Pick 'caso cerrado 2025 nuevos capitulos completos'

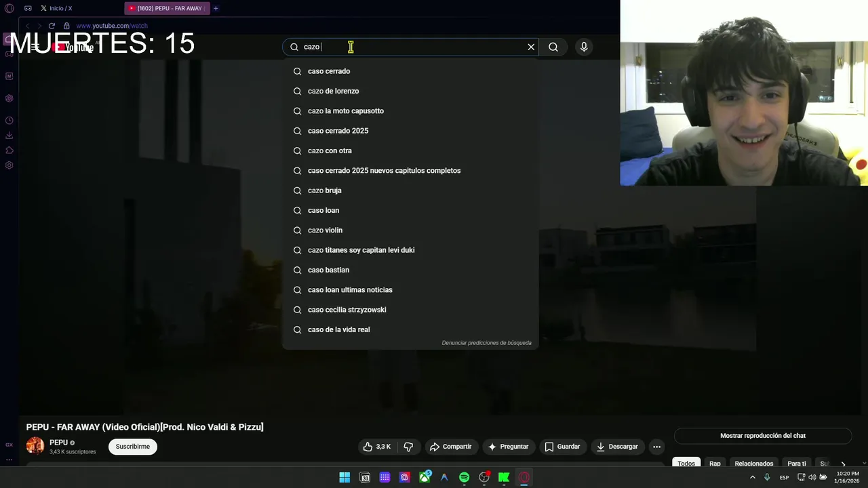click(410, 171)
